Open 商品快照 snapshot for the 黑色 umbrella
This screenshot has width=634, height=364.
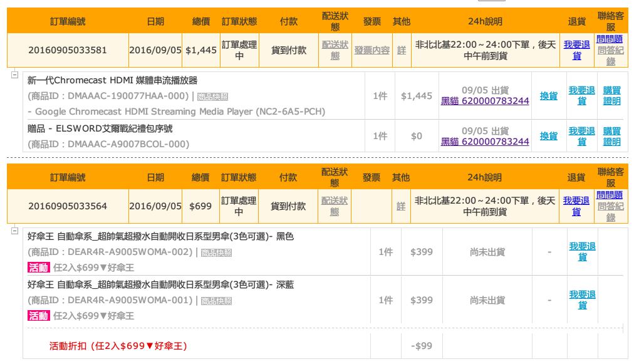pos(216,252)
